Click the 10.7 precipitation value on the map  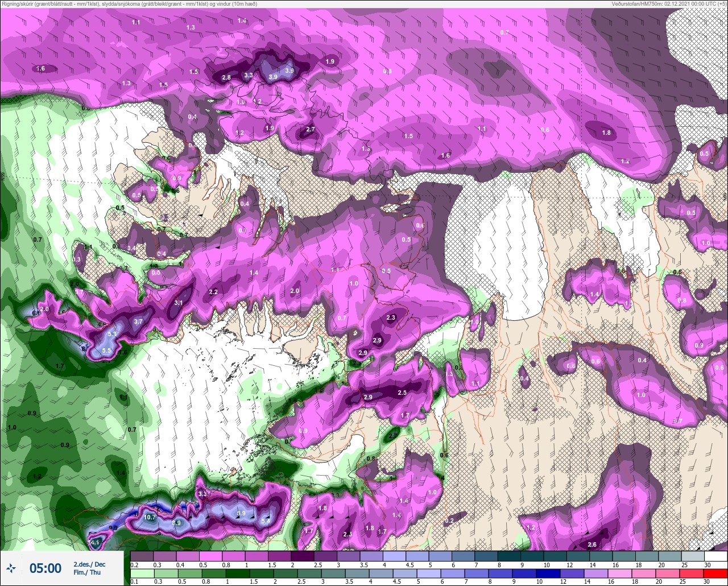tap(150, 517)
